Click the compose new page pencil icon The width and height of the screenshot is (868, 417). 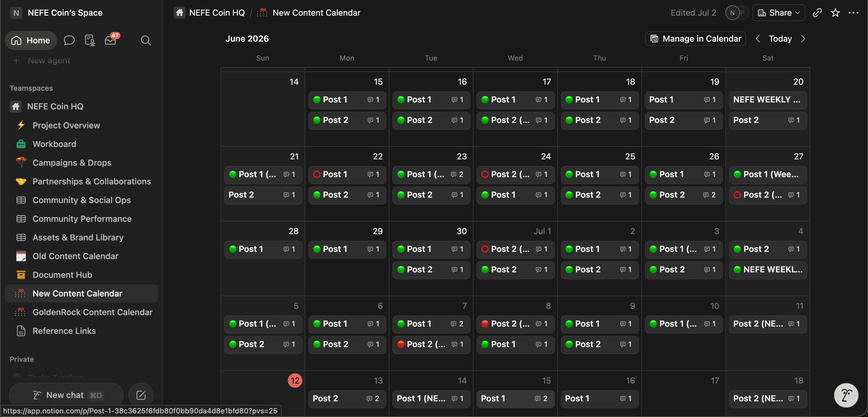(141, 395)
